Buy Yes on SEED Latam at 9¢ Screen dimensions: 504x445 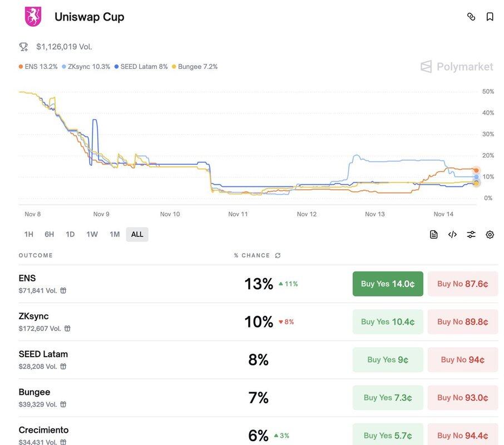point(388,360)
